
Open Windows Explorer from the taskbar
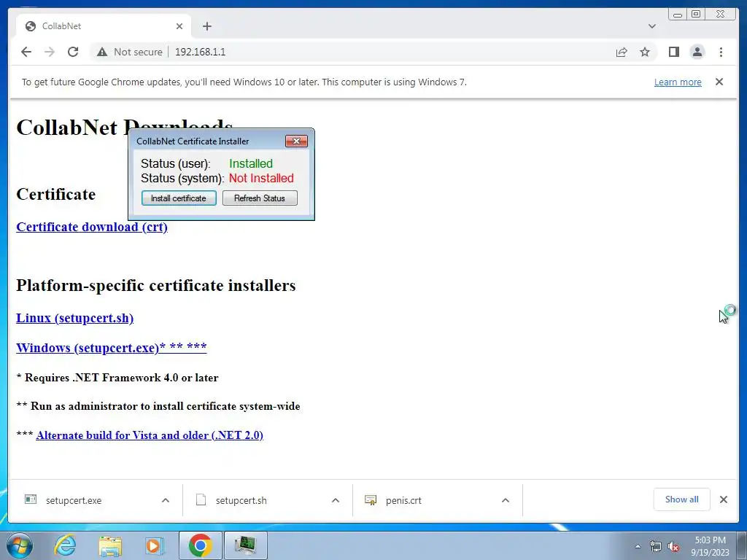(x=109, y=545)
